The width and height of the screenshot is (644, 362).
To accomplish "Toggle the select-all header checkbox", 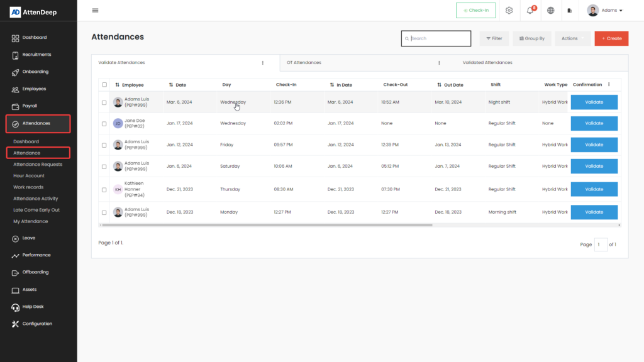I will (x=104, y=85).
